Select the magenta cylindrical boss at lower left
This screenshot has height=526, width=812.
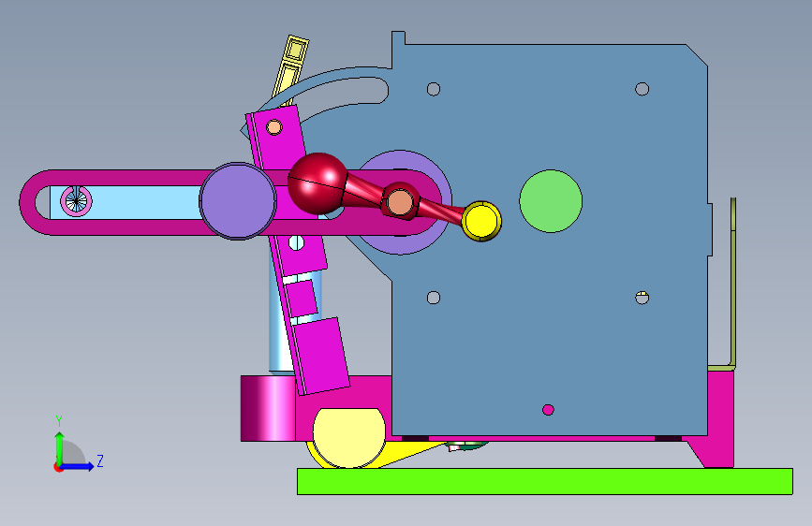(268, 408)
